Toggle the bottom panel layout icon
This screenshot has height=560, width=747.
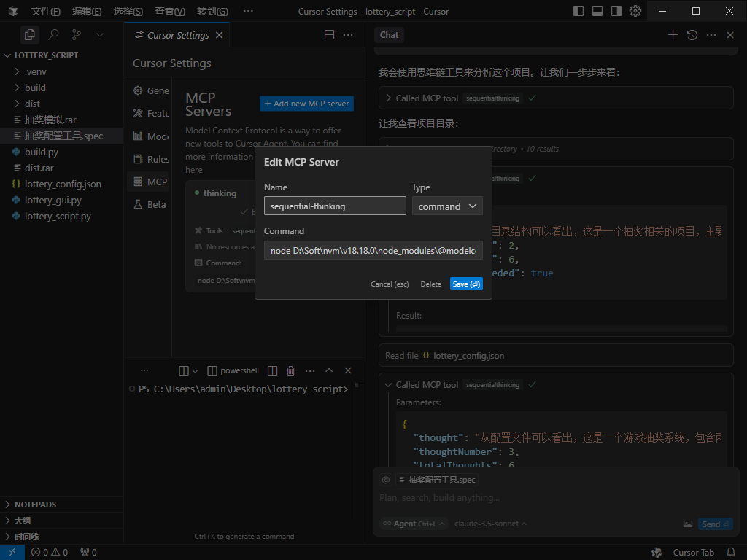pos(597,11)
